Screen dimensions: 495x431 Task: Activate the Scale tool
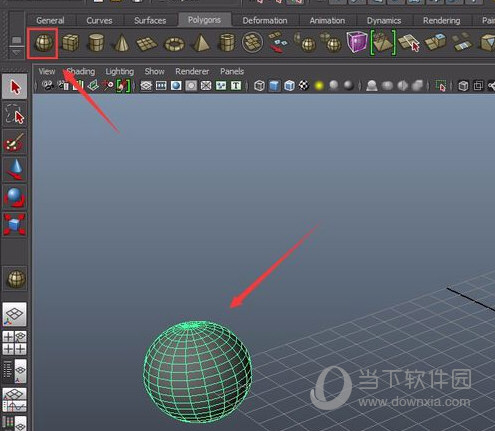tap(14, 224)
